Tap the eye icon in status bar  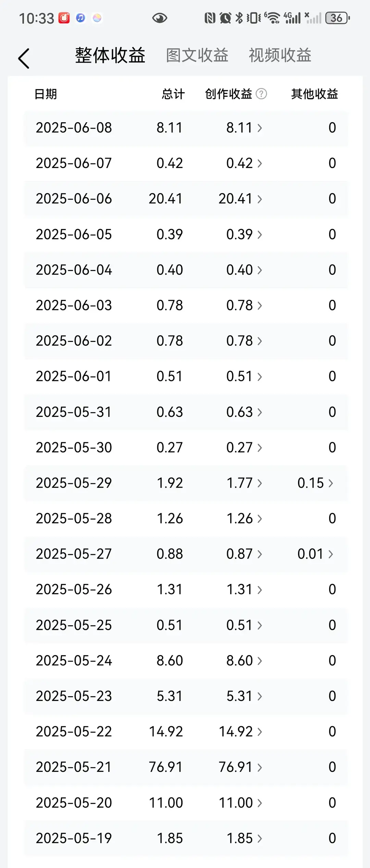point(159,18)
